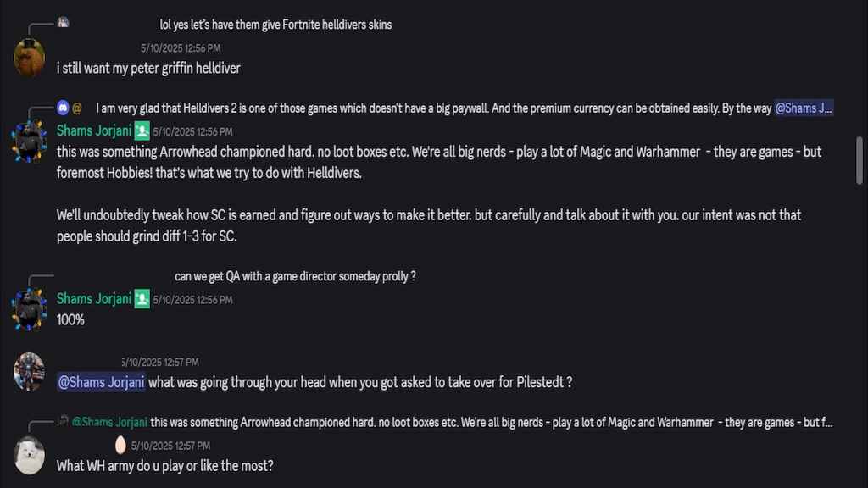Click the chat's vertical scrollbar thumb
Screen dimensions: 868x488
pos(860,159)
